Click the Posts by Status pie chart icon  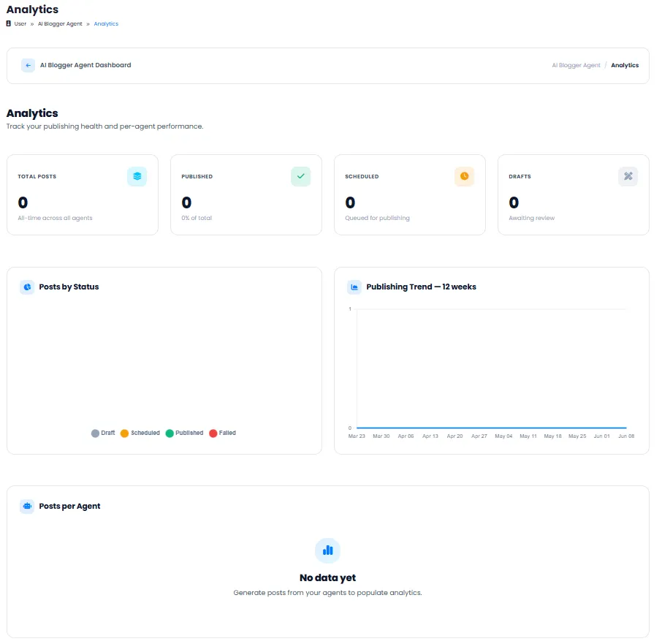[27, 287]
